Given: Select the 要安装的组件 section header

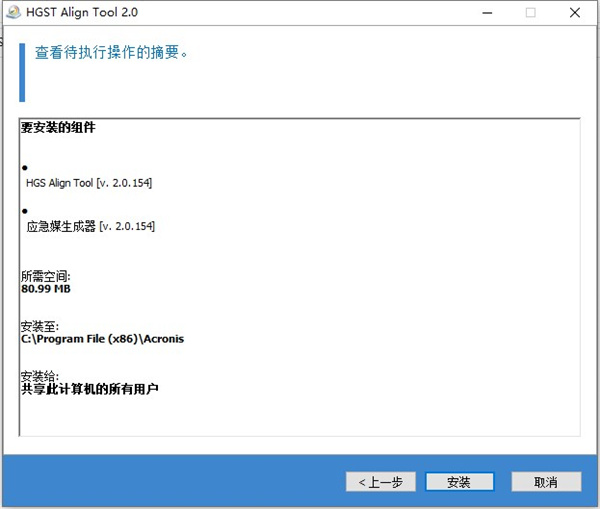Looking at the screenshot, I should [58, 128].
